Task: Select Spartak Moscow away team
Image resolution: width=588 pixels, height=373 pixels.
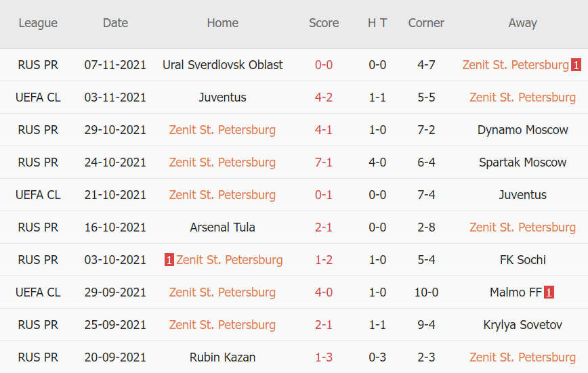Action: (x=522, y=162)
